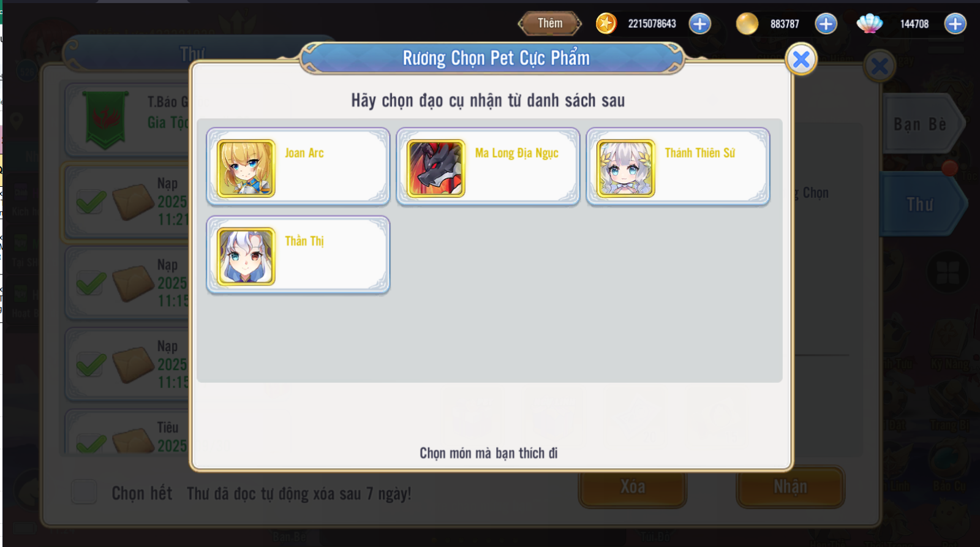Click the pink shell currency icon
This screenshot has height=547, width=980.
pyautogui.click(x=869, y=24)
